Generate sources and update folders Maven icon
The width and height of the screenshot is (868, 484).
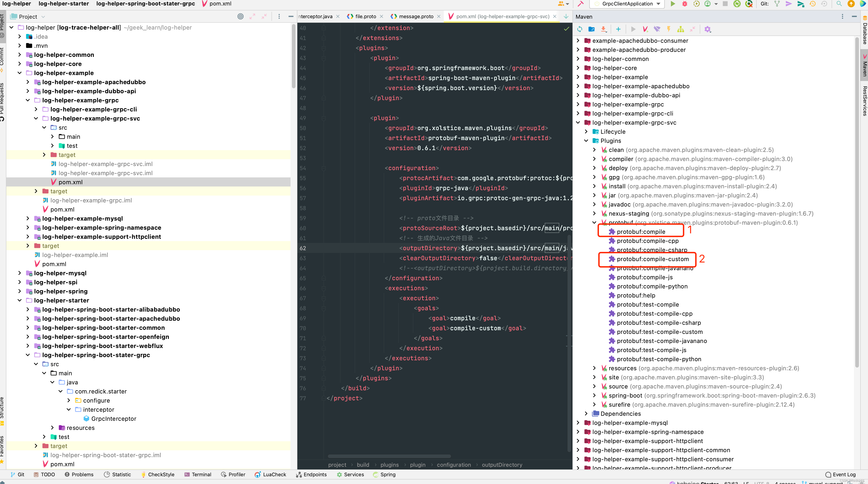[x=591, y=29]
